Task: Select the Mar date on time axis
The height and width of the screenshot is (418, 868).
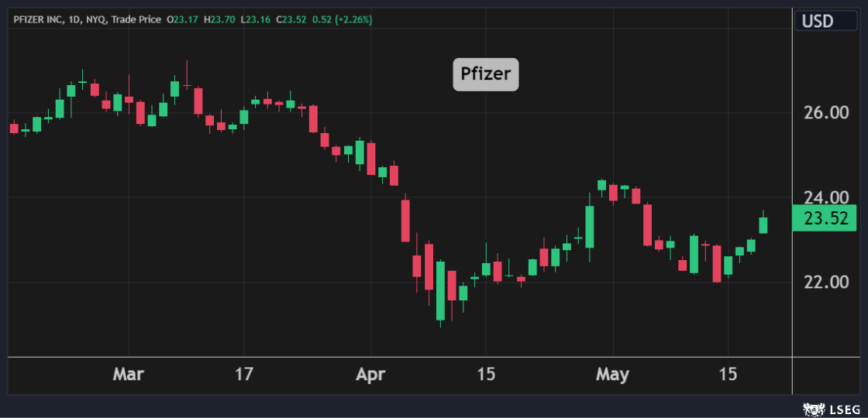Action: [128, 375]
